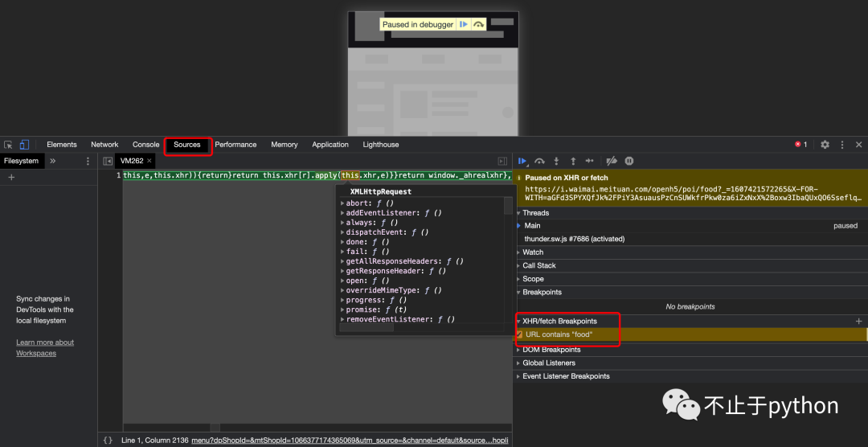Add a new XHR/fetch breakpoint with plus
Viewport: 868px width, 447px height.
click(858, 321)
